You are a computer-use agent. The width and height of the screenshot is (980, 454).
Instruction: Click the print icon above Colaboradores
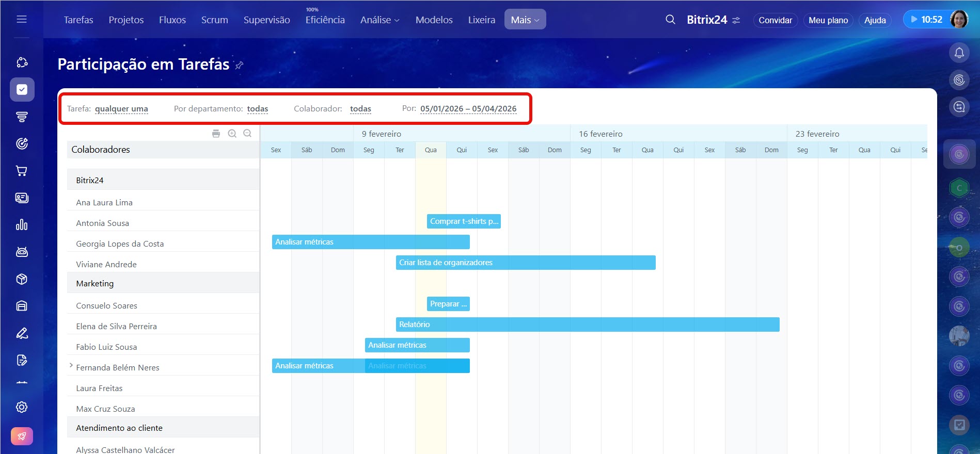coord(216,134)
